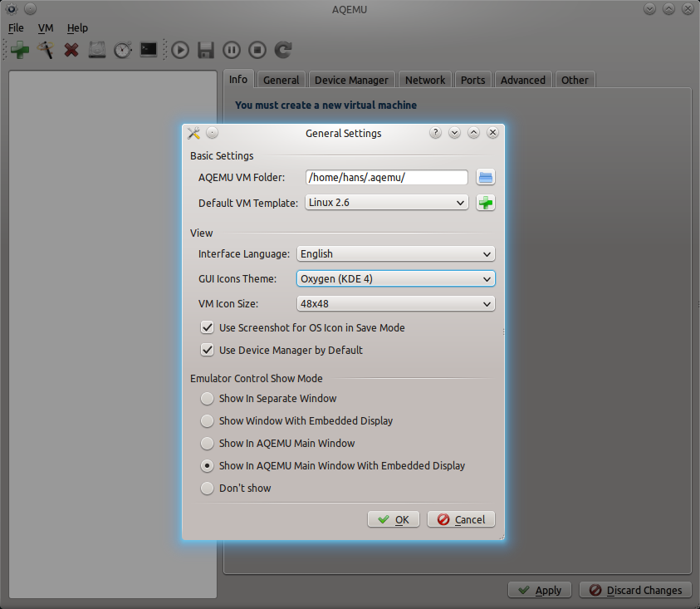Click the Stop VM toolbar button
This screenshot has height=609, width=700.
(x=257, y=50)
